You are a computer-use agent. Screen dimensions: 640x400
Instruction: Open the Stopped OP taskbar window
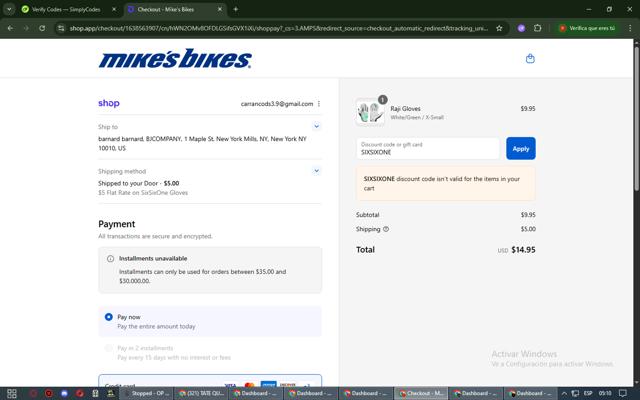147,393
